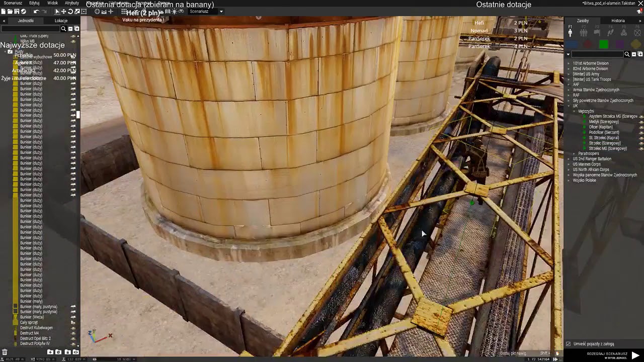
Task: Select Waypoints mode (F4) footsteps icon
Action: pyautogui.click(x=610, y=32)
